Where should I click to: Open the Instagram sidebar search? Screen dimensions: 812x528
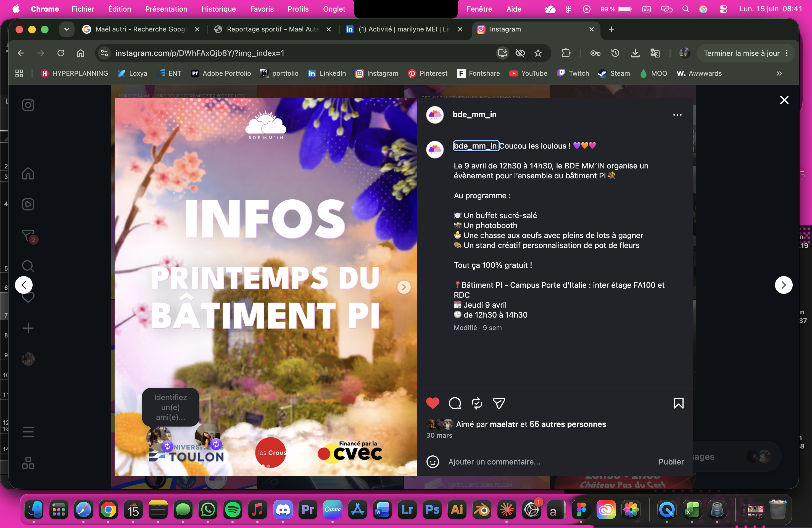tap(28, 266)
